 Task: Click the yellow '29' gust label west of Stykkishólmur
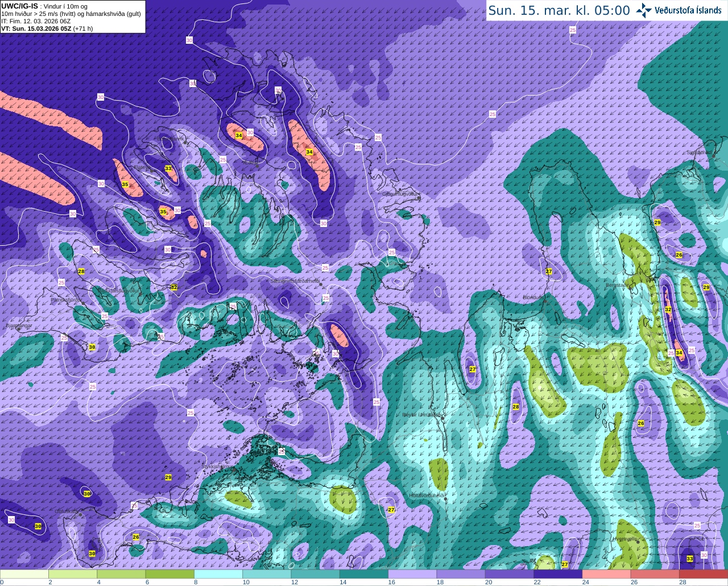coord(168,477)
